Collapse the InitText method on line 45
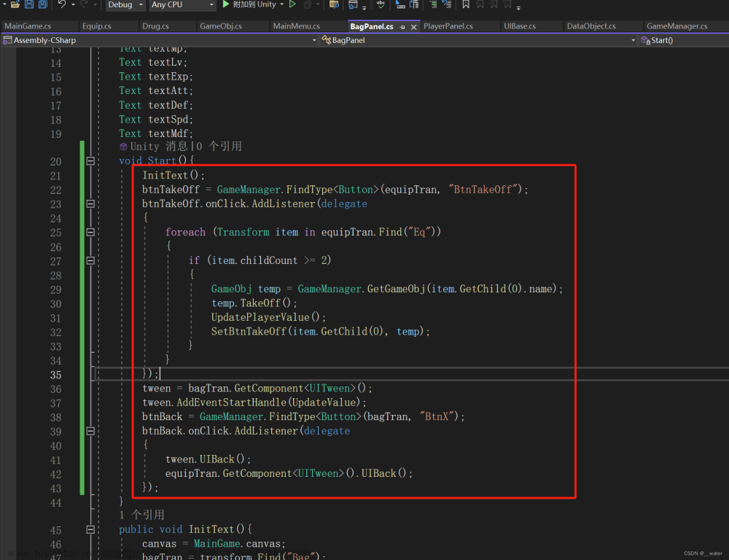Viewport: 729px width, 560px height. [90, 530]
